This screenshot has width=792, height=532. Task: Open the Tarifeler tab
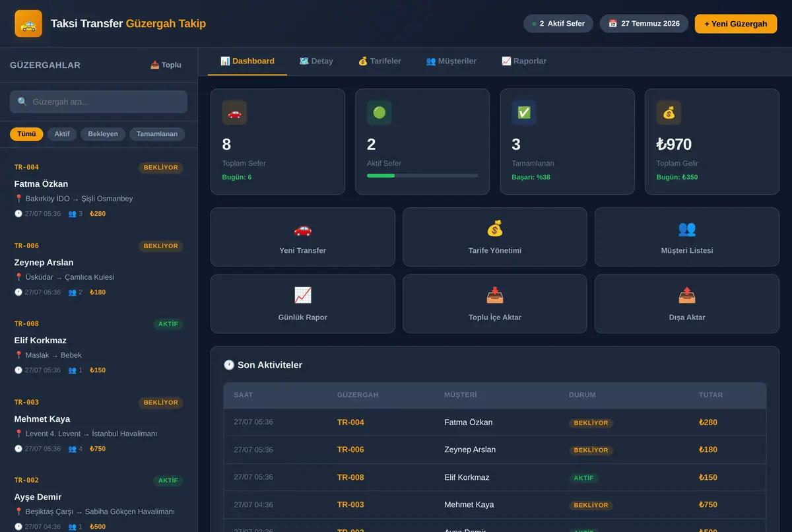(379, 61)
